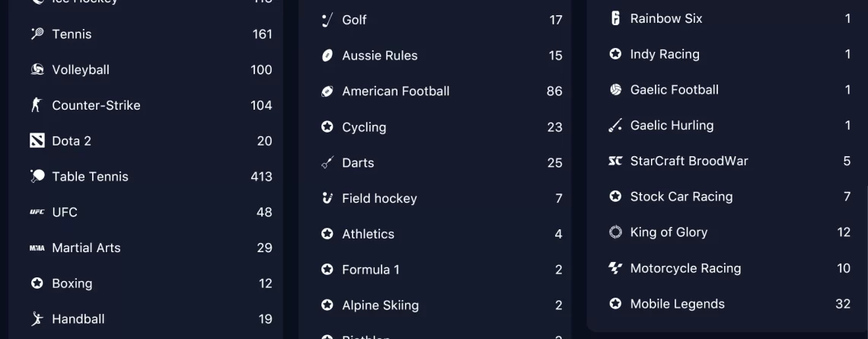Click the StarCraft BroodWar SC icon
The image size is (868, 339).
[615, 162]
